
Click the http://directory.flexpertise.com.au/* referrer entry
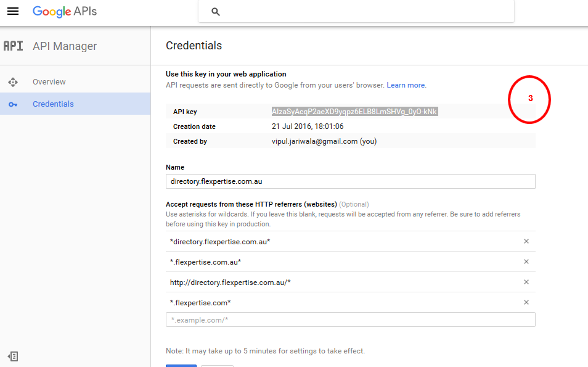click(231, 282)
